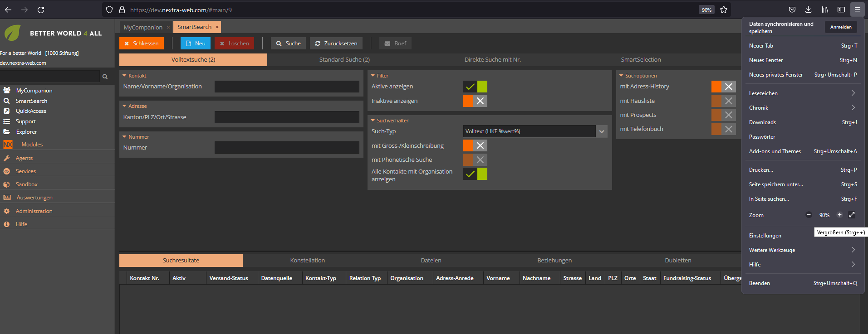The width and height of the screenshot is (868, 334).
Task: Click the Suche button
Action: click(288, 44)
